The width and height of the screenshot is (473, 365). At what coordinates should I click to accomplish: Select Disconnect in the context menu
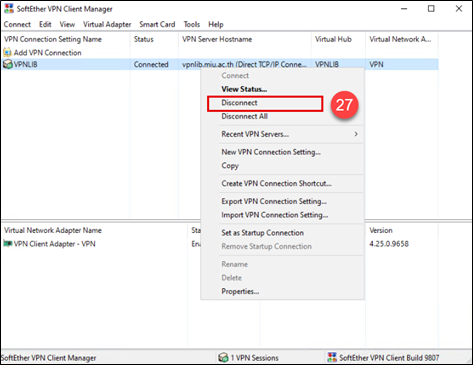tap(239, 103)
